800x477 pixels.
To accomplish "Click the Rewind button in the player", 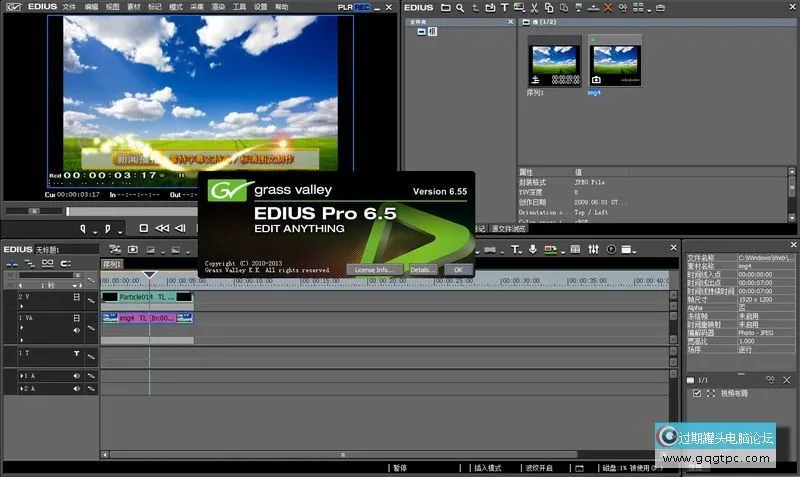I will pyautogui.click(x=162, y=229).
